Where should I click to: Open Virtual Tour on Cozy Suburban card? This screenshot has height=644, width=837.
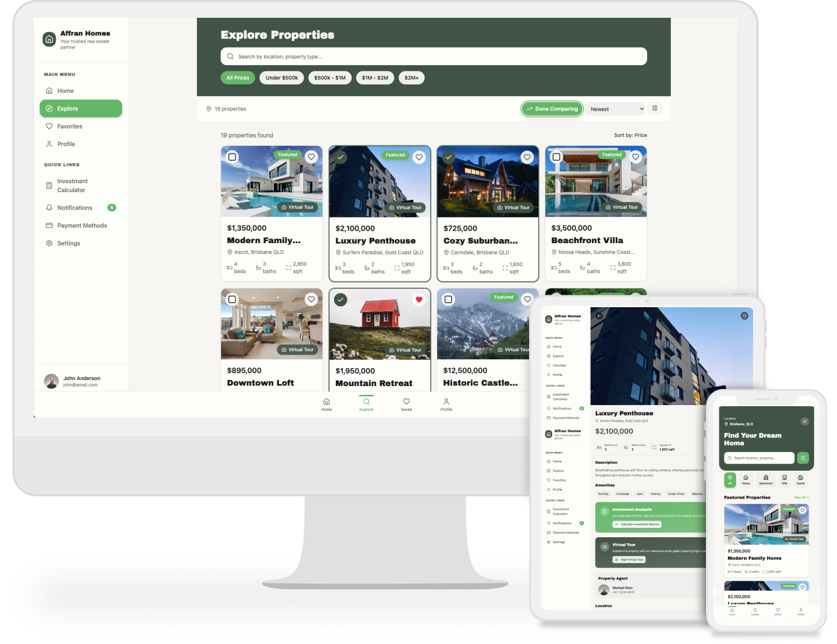pyautogui.click(x=513, y=208)
